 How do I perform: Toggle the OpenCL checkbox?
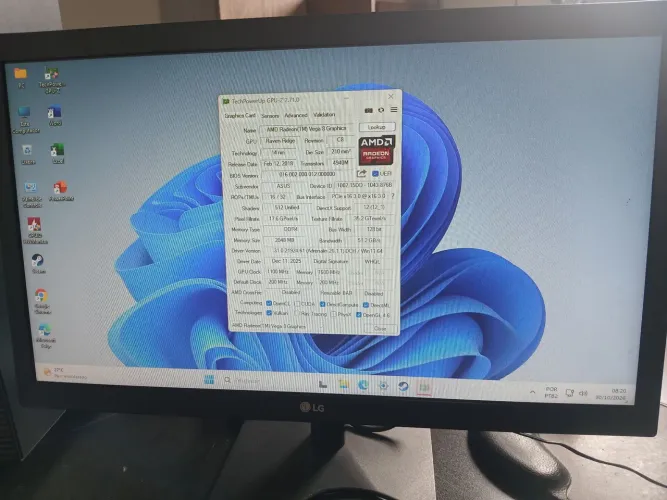click(269, 303)
